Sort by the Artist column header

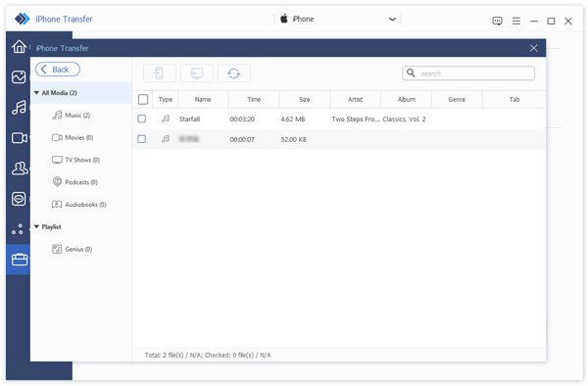click(x=355, y=99)
